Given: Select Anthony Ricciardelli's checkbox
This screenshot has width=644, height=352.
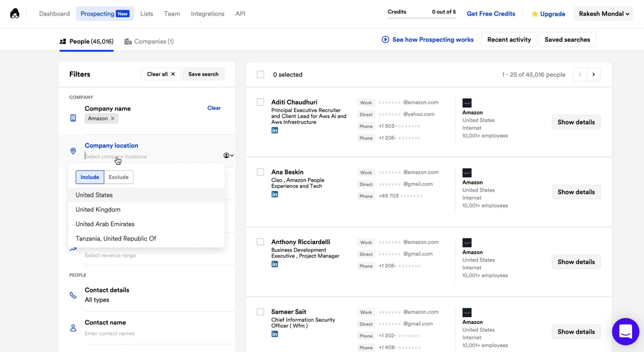Looking at the screenshot, I should point(260,242).
